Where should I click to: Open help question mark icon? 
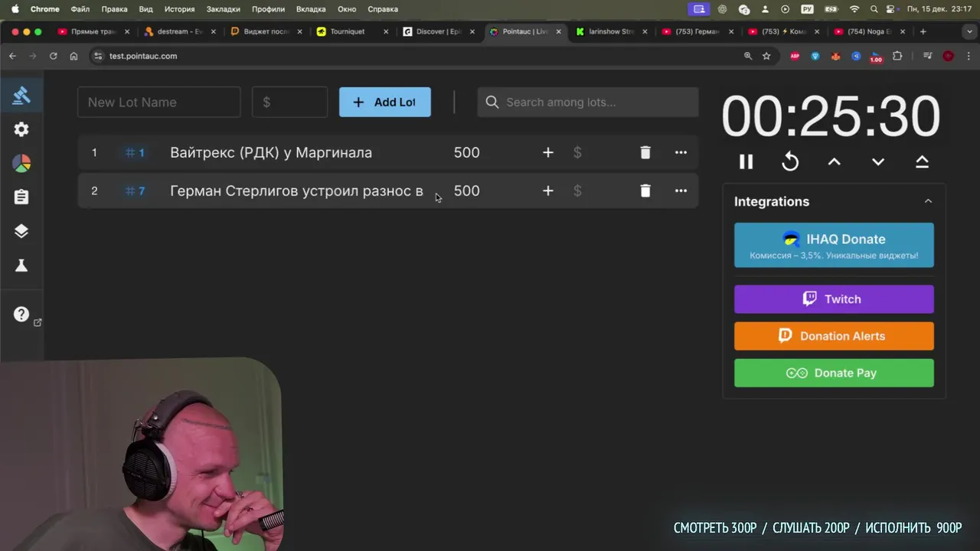(x=21, y=314)
